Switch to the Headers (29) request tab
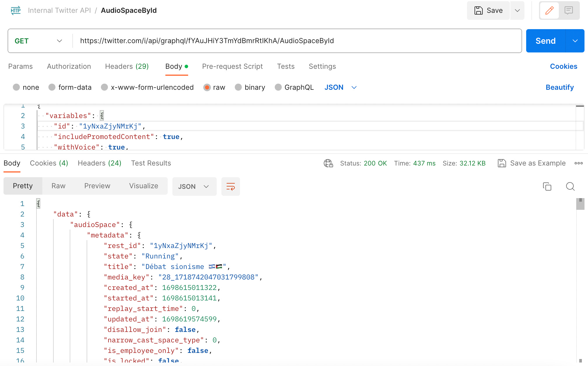The width and height of the screenshot is (588, 366). point(127,66)
